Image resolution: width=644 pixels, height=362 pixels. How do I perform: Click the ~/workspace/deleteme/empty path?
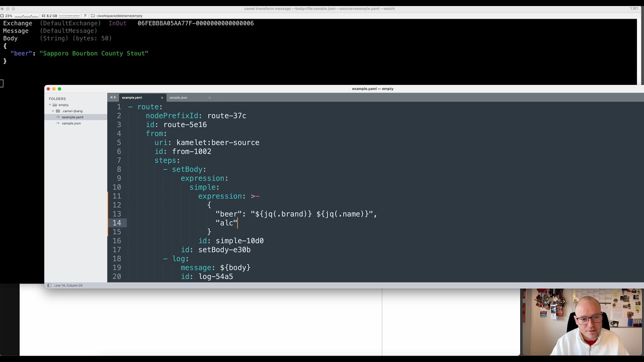pyautogui.click(x=119, y=16)
